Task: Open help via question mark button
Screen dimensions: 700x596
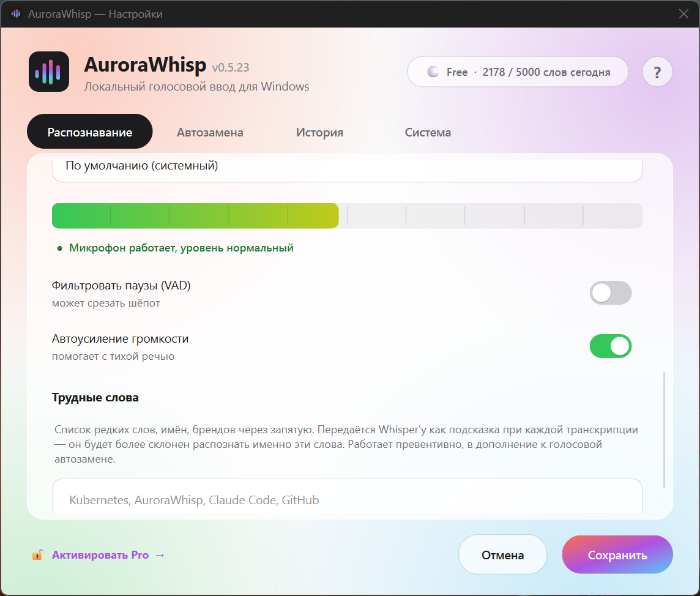Action: pos(657,72)
